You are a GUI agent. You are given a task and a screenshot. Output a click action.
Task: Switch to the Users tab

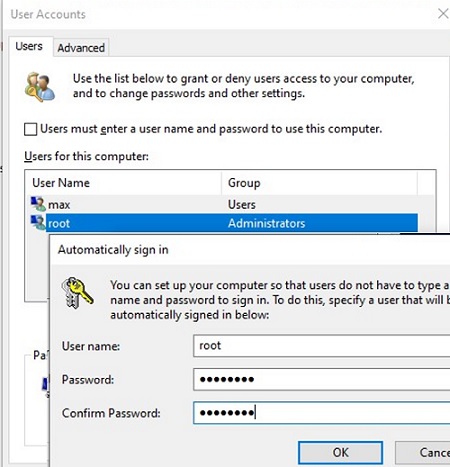29,46
